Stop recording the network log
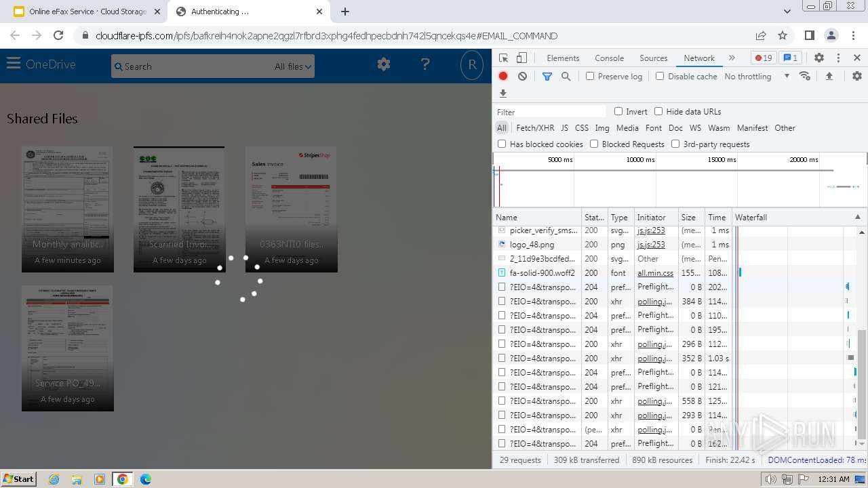Screen dimensions: 868x488 (503, 76)
